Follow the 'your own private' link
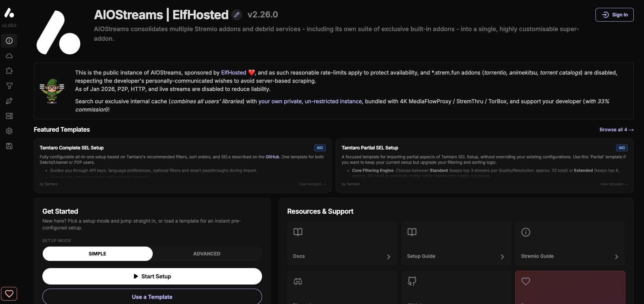The width and height of the screenshot is (644, 304). 280,101
